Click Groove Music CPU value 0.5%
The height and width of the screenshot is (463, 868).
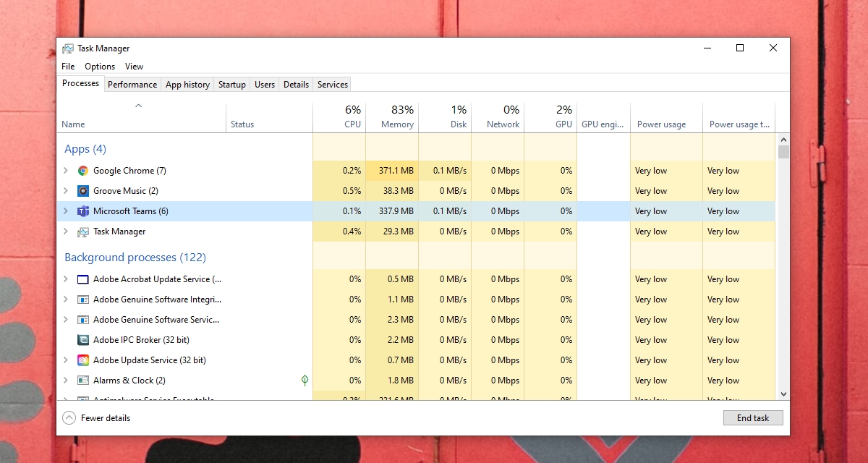(352, 191)
